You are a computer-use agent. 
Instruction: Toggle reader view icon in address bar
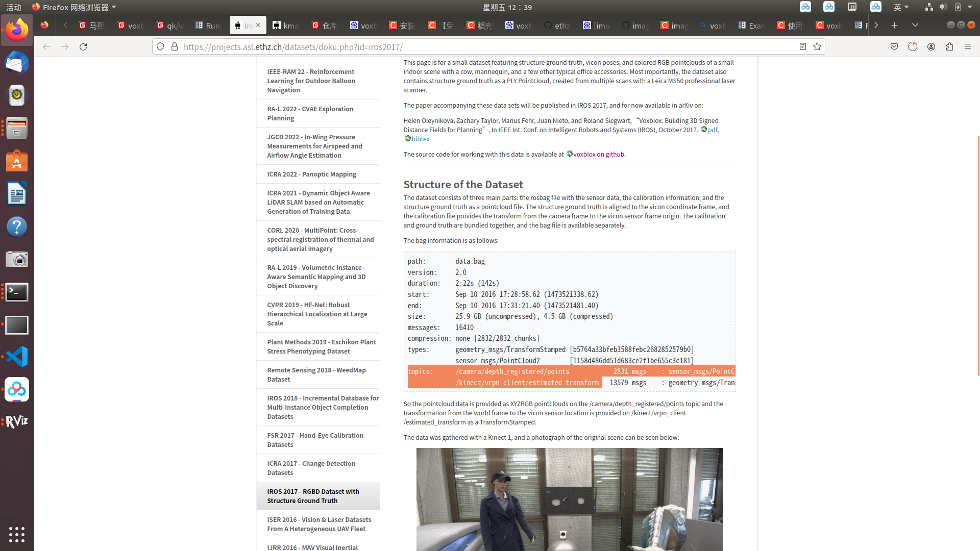tap(802, 46)
